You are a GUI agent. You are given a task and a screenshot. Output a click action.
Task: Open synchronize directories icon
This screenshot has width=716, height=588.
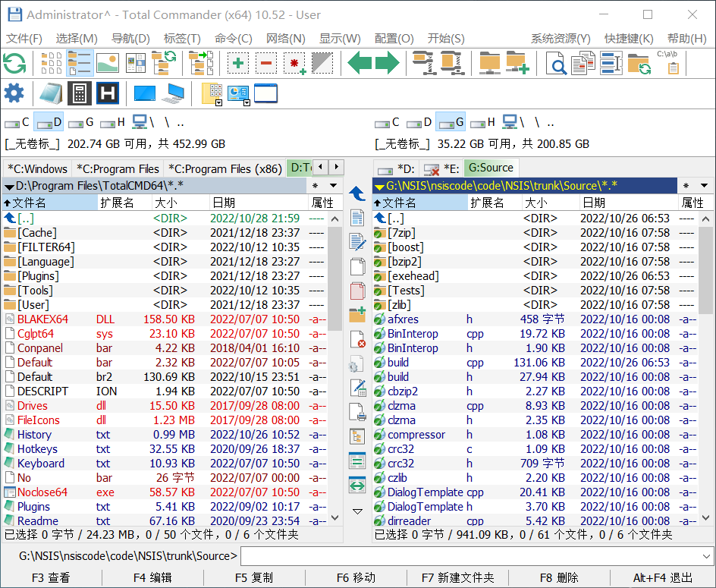(x=639, y=63)
